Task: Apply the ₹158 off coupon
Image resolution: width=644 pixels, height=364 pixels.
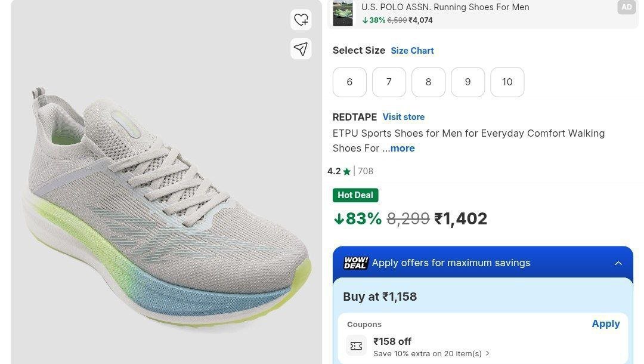Action: point(605,324)
